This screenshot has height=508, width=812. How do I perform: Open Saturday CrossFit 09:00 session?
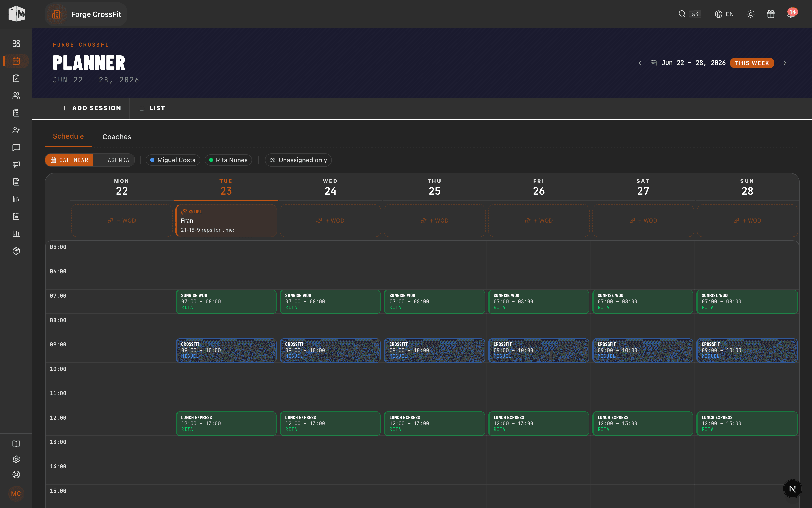click(643, 350)
